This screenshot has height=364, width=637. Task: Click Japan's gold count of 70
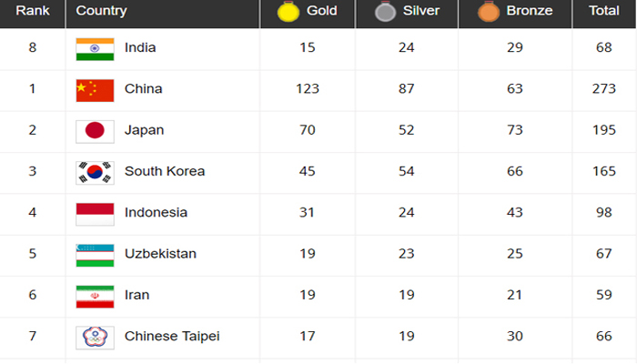tap(308, 130)
